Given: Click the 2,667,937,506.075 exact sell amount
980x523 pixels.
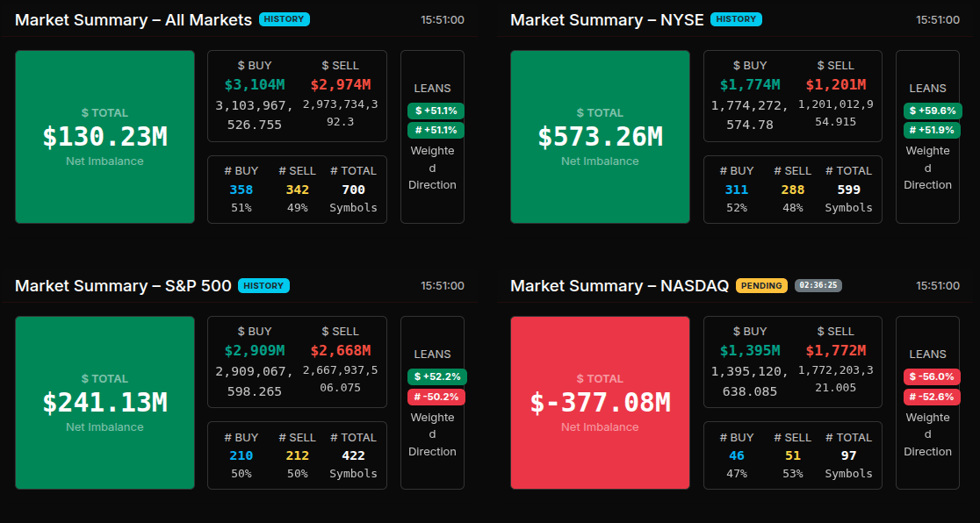Looking at the screenshot, I should point(341,379).
